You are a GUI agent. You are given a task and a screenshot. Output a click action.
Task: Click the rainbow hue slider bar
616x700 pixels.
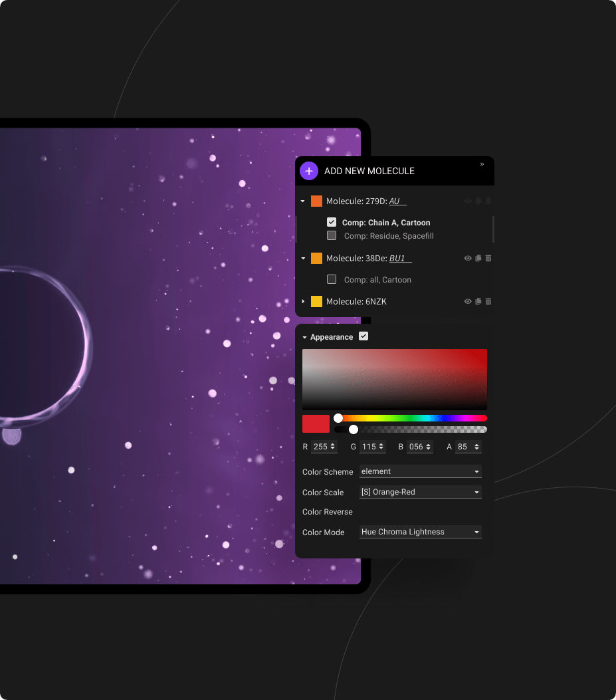tap(412, 418)
